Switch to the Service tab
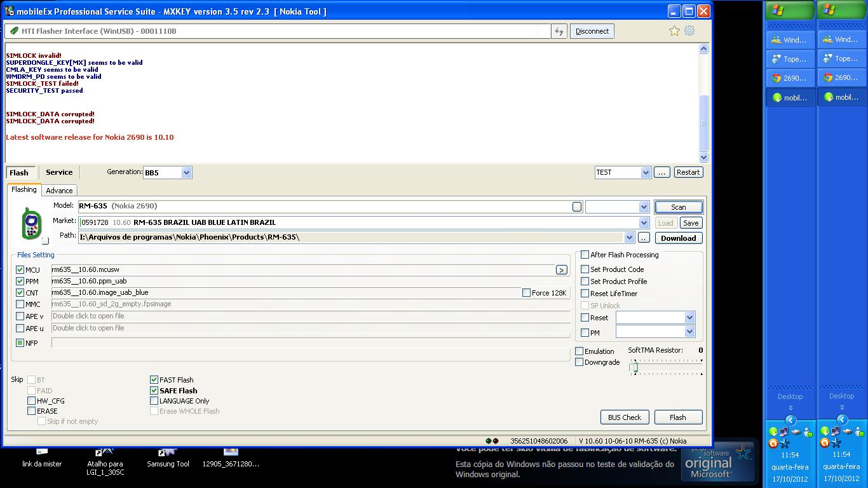The width and height of the screenshot is (868, 488). tap(59, 172)
